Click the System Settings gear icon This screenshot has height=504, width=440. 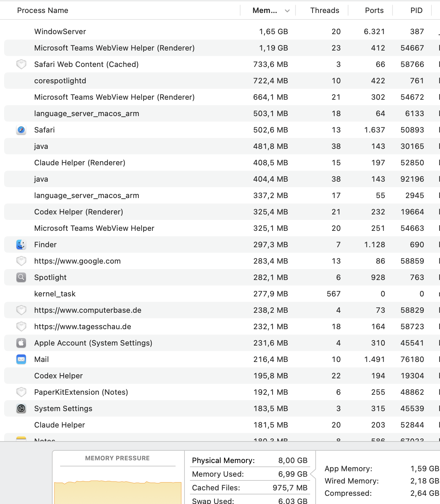21,409
